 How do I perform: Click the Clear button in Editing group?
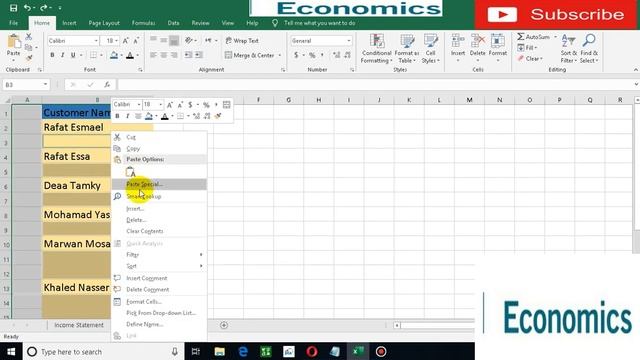point(530,59)
